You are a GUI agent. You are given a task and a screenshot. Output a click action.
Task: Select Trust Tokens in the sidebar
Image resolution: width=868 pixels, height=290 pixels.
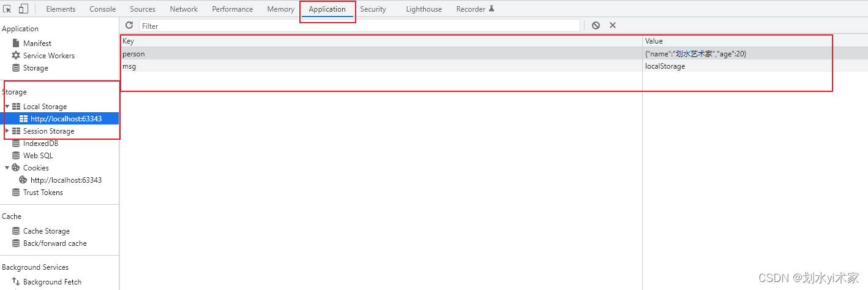43,193
